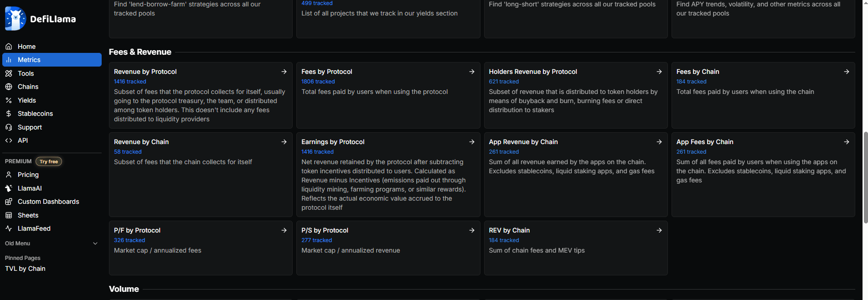Image resolution: width=868 pixels, height=300 pixels.
Task: Click the Try free premium button
Action: click(x=49, y=161)
